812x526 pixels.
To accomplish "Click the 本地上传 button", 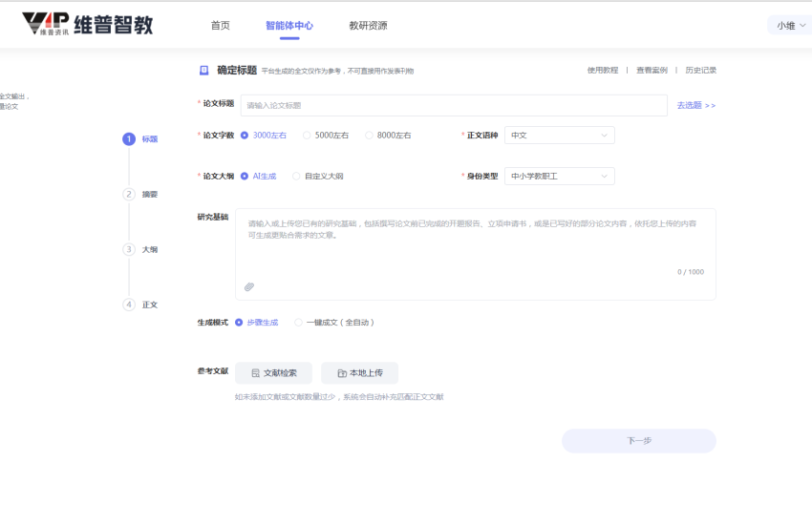I will 359,372.
